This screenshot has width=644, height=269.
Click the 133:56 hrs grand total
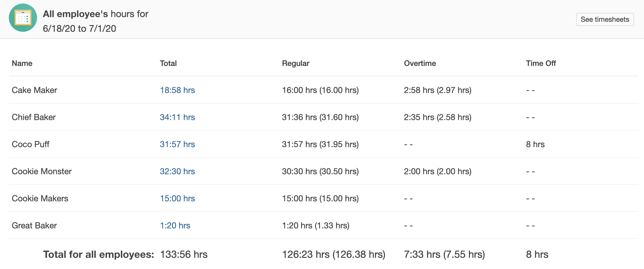coord(184,254)
